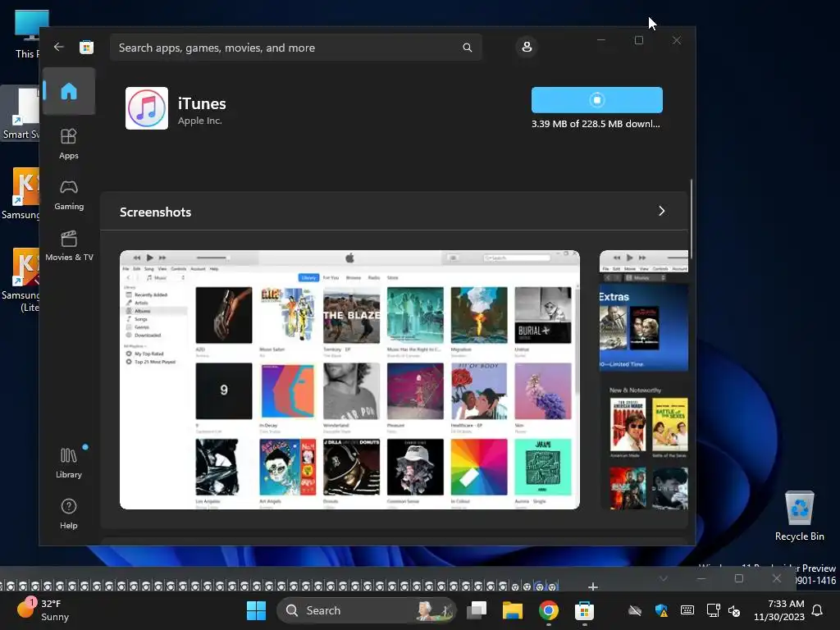Expand the chevron dropdown in background window bar
This screenshot has width=840, height=630.
(663, 578)
